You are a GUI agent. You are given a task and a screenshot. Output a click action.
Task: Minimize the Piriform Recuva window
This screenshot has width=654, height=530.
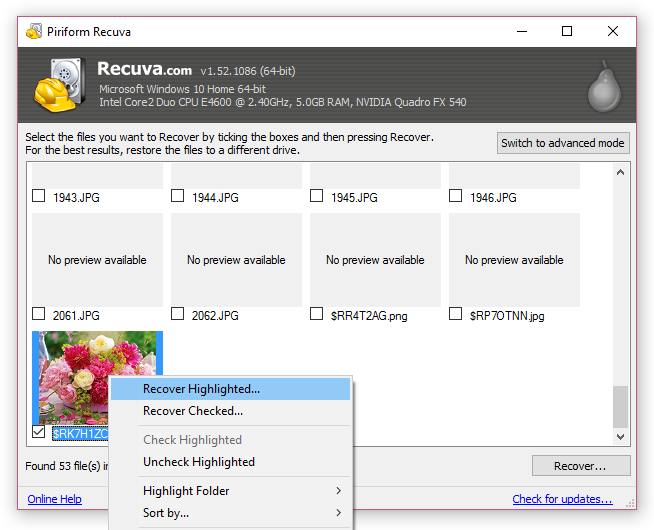522,31
